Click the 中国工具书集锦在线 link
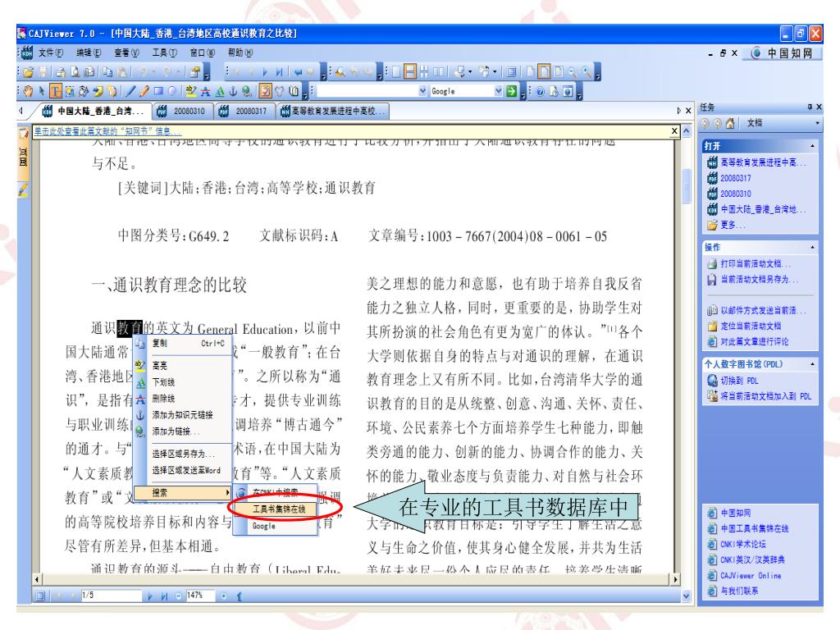 754,528
